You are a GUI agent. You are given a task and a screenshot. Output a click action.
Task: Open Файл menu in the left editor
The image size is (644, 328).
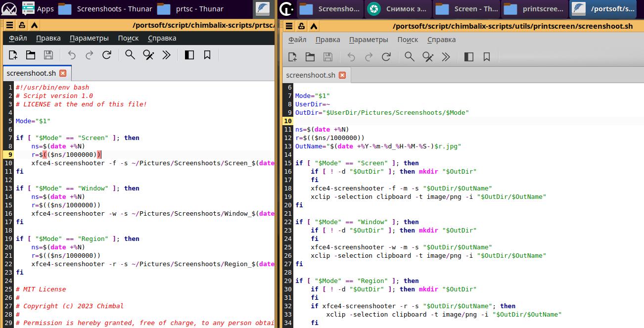(18, 38)
